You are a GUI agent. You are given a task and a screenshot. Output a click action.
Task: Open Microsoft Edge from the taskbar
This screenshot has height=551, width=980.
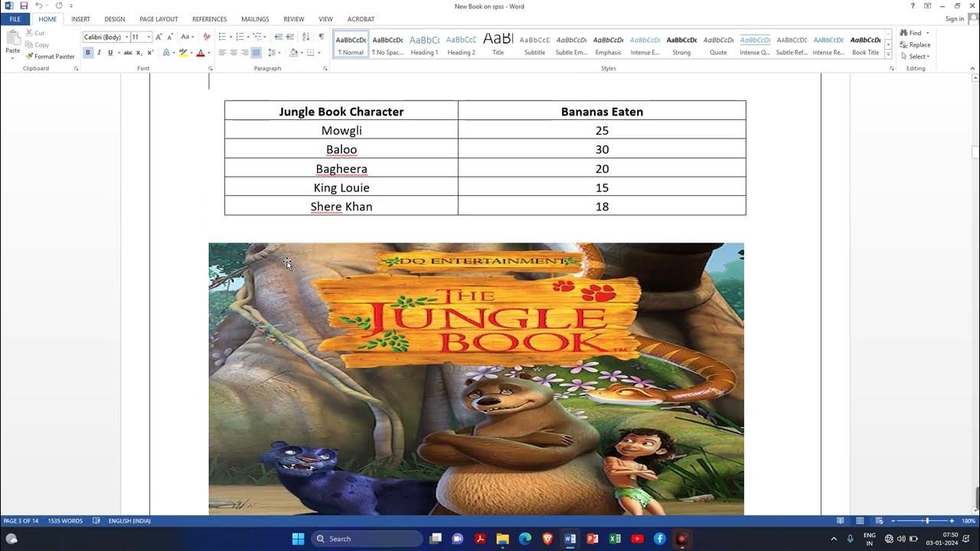[x=525, y=539]
